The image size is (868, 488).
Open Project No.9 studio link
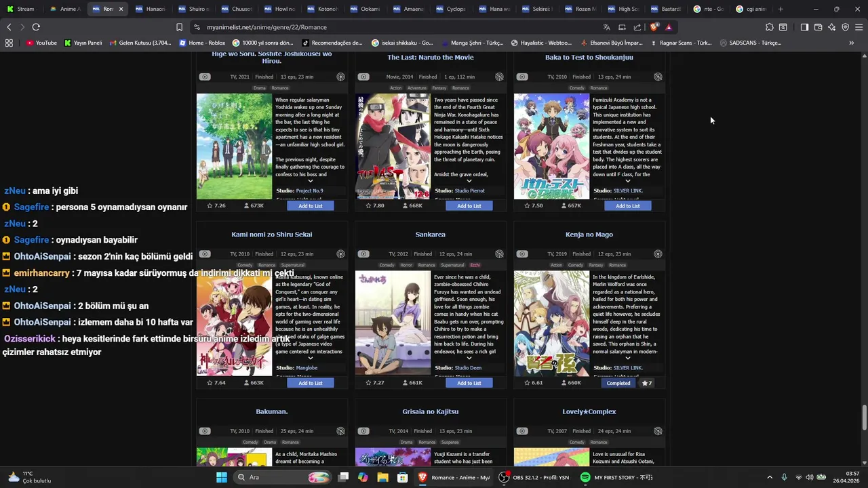(310, 190)
